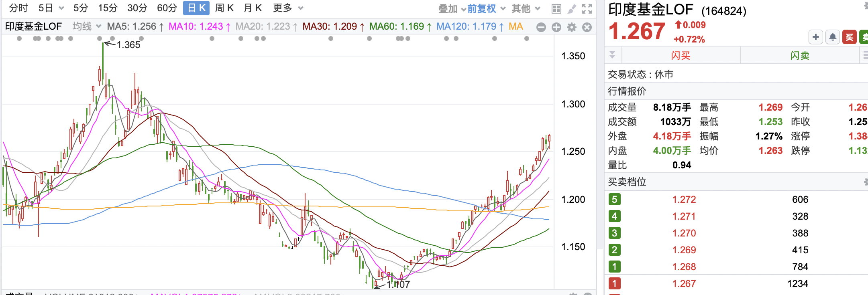This screenshot has width=868, height=295.
Task: Switch to the 周K weekly tab
Action: (224, 8)
